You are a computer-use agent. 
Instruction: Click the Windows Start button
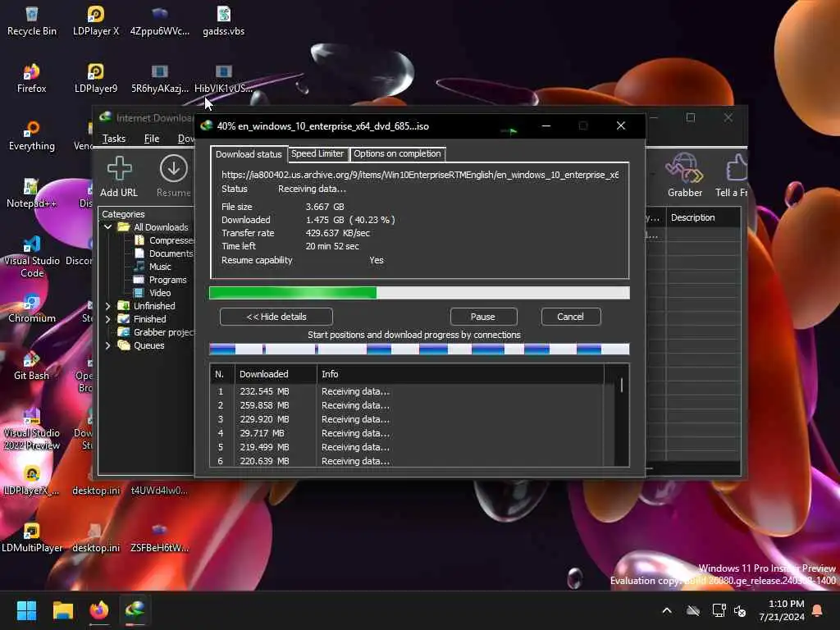tap(27, 610)
